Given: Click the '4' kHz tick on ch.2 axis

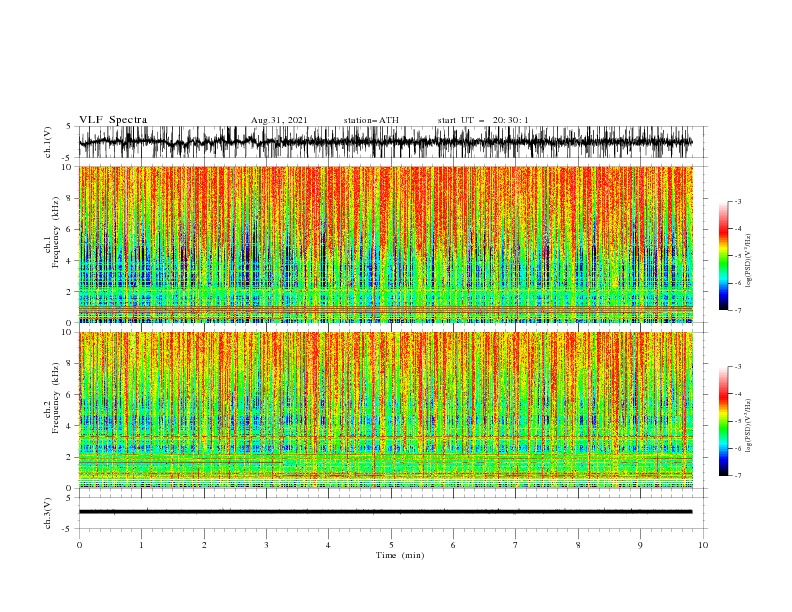Looking at the screenshot, I should coord(69,426).
